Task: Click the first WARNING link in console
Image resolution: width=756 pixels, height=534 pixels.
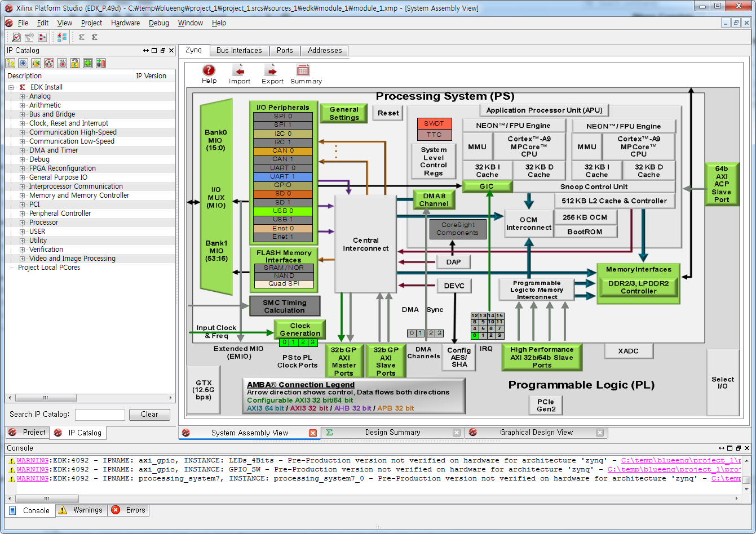Action: pyautogui.click(x=33, y=460)
